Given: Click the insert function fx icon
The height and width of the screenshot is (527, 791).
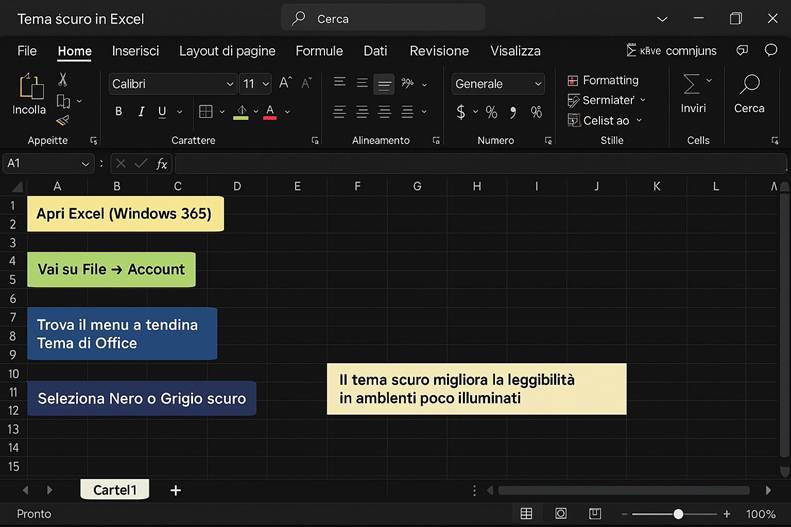Looking at the screenshot, I should [161, 163].
